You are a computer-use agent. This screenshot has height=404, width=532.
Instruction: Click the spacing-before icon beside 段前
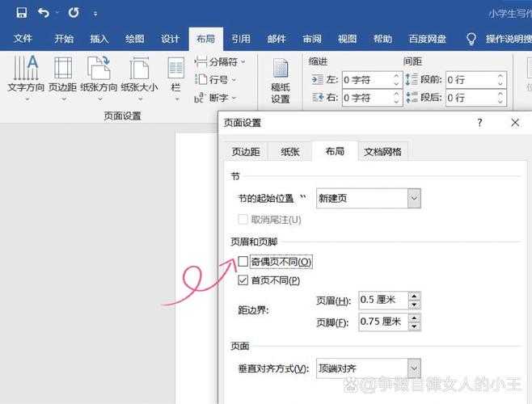pyautogui.click(x=412, y=79)
